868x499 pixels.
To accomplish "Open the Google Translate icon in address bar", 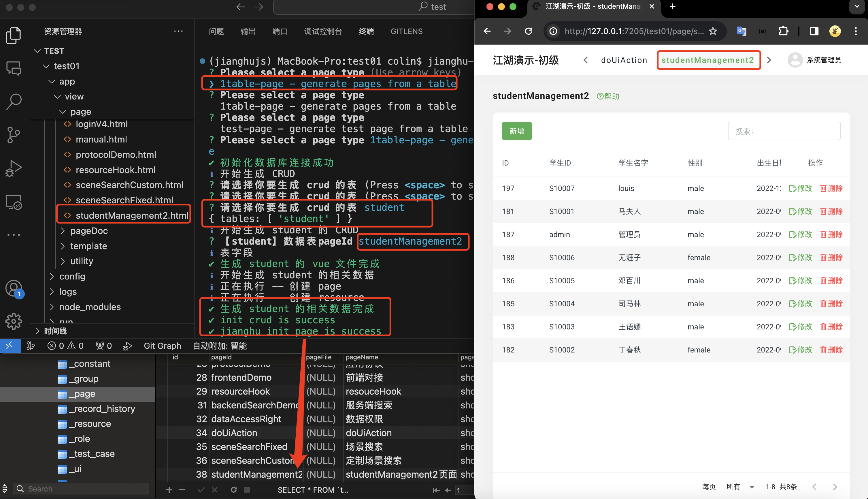I will (x=742, y=31).
